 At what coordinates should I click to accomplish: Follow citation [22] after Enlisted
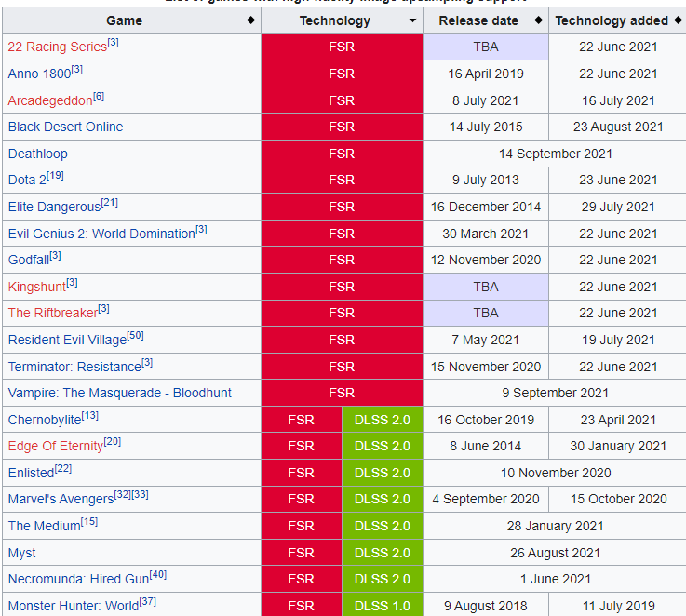63,469
